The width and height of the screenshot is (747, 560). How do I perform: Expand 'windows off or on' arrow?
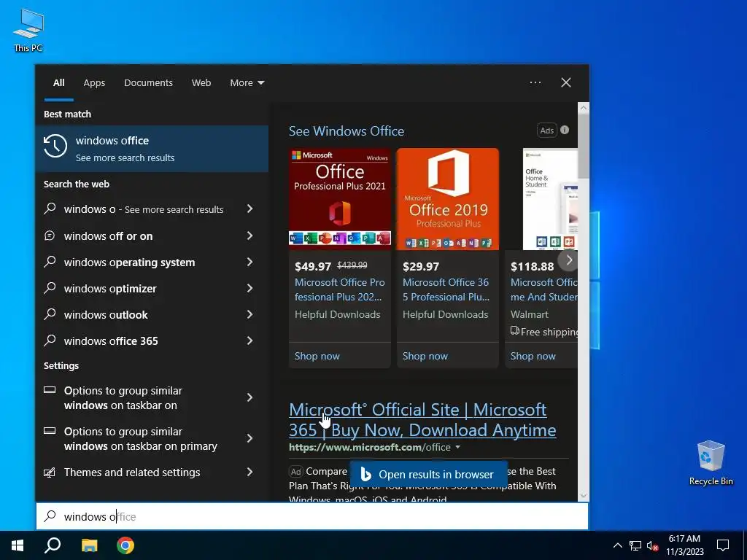click(249, 236)
